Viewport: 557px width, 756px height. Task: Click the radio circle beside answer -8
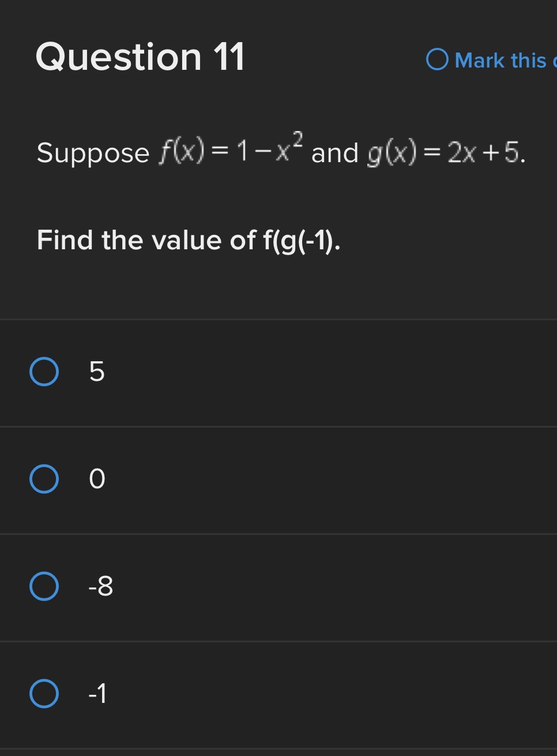(44, 587)
